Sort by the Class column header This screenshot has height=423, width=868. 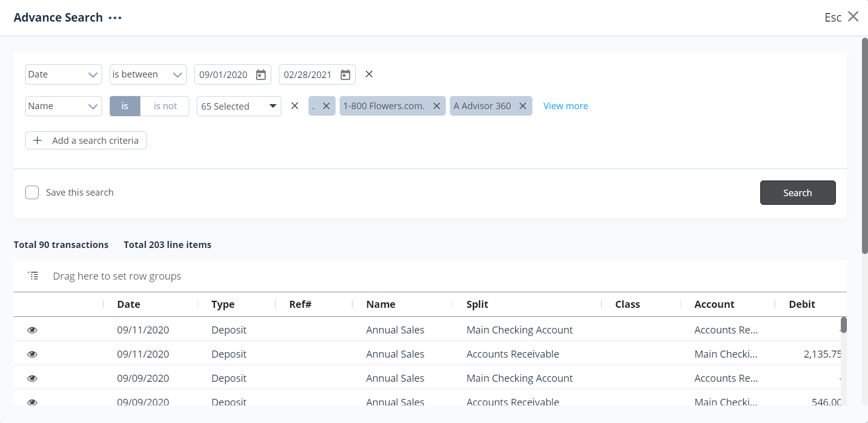(627, 304)
